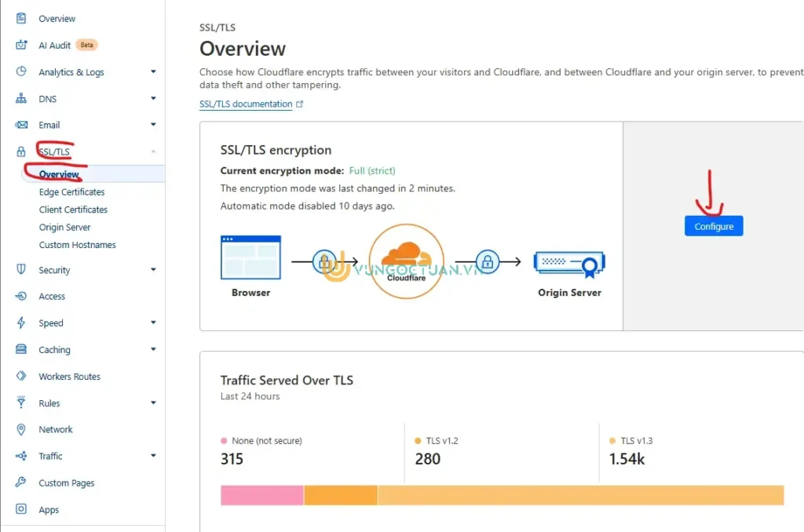Click the Analytics & Logs clock icon

click(x=21, y=71)
